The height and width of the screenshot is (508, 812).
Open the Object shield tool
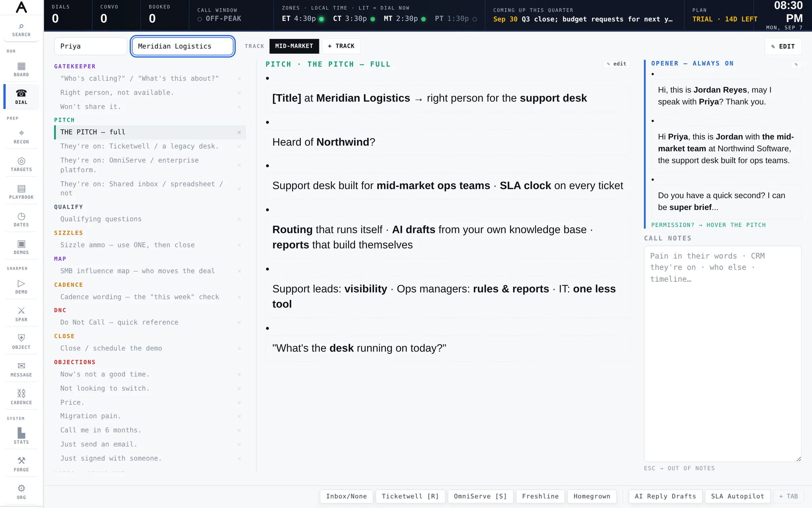[21, 342]
